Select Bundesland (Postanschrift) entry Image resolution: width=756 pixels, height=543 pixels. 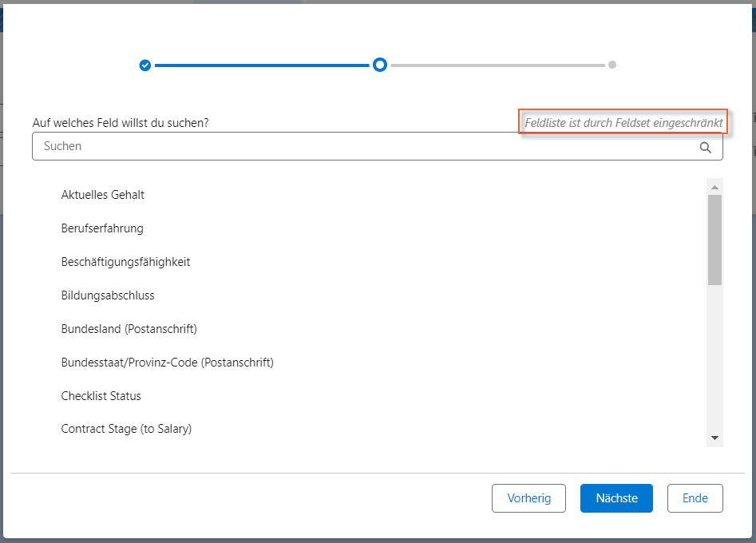click(x=129, y=329)
